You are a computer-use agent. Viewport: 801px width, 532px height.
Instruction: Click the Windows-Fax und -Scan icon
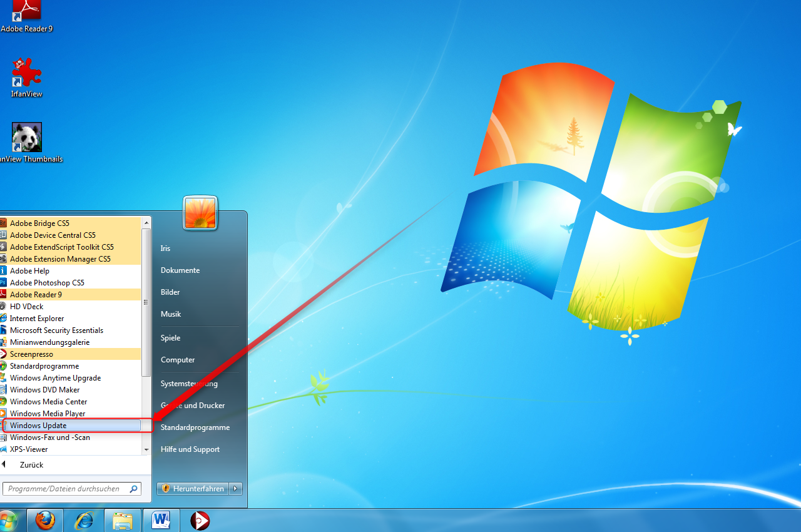[x=3, y=437]
